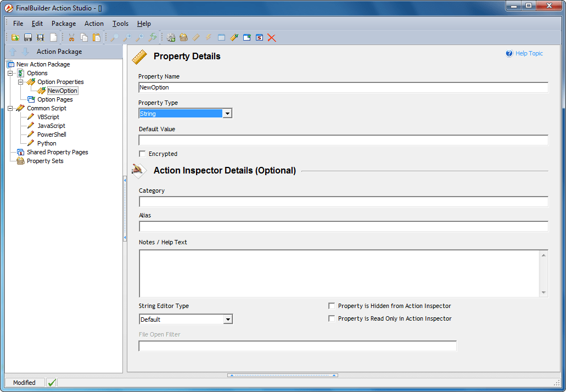Image resolution: width=566 pixels, height=392 pixels.
Task: Check Property is Read Only in Action Inspector
Action: 332,318
